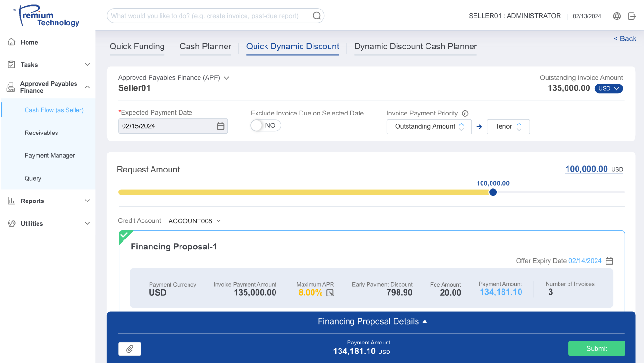This screenshot has height=363, width=644.
Task: Click the 135,000.00 Outstanding Invoice Amount
Action: tap(568, 88)
